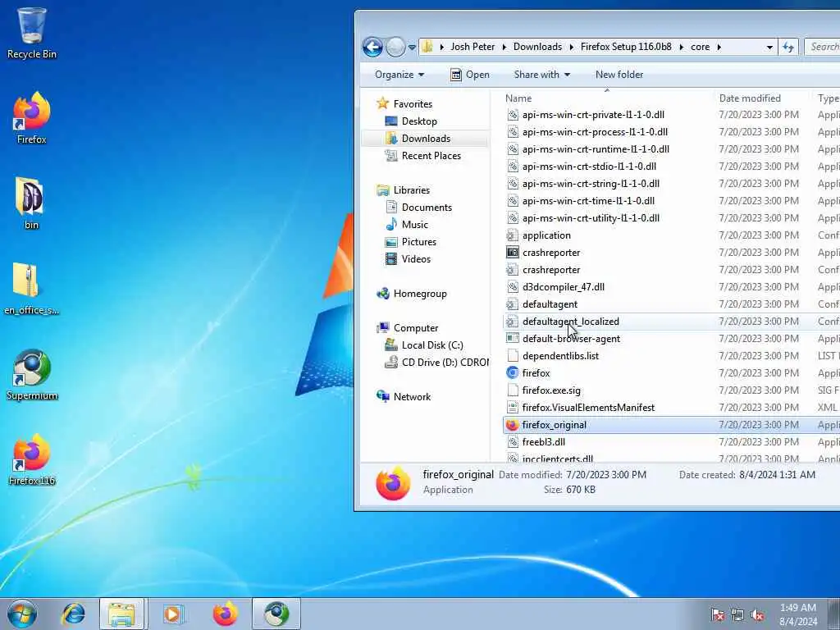The width and height of the screenshot is (840, 630).
Task: Select the crashreporter application file
Action: tap(550, 253)
